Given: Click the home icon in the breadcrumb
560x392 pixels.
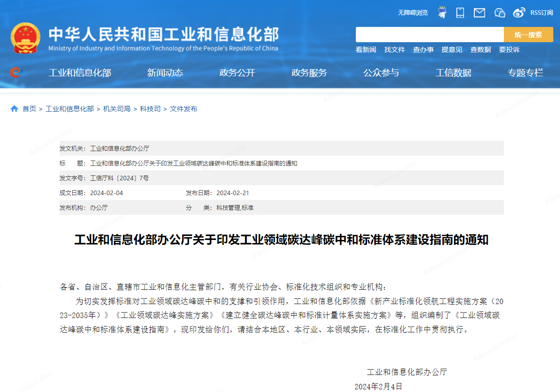Looking at the screenshot, I should 14,109.
